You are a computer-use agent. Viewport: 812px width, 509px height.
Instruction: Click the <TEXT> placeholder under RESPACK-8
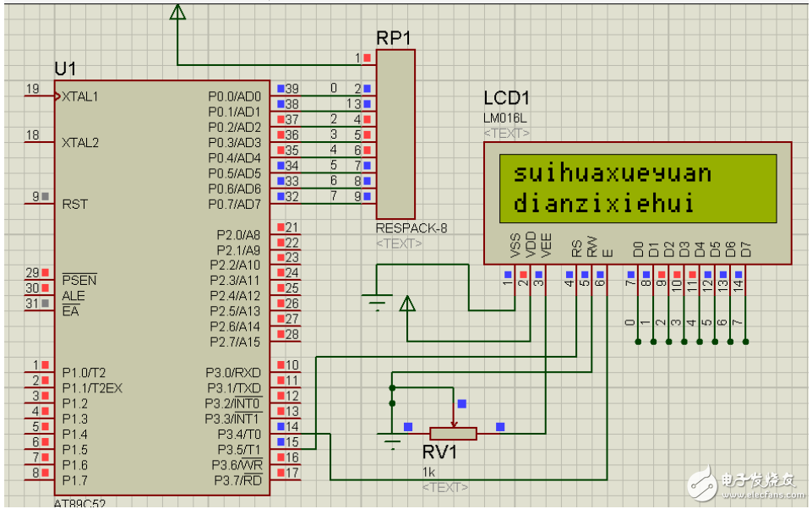click(400, 244)
